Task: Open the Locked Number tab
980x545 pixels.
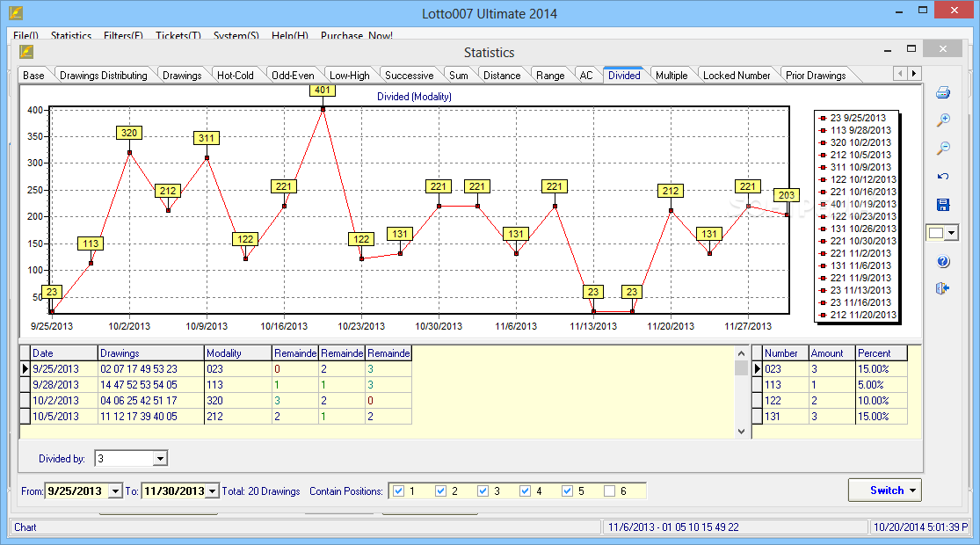Action: (737, 75)
